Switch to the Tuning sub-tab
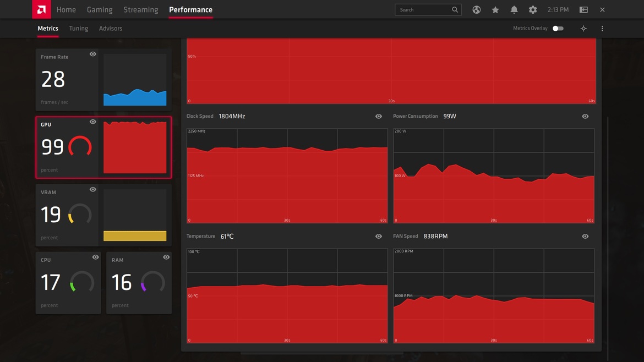Viewport: 644px width, 362px height. (x=79, y=28)
